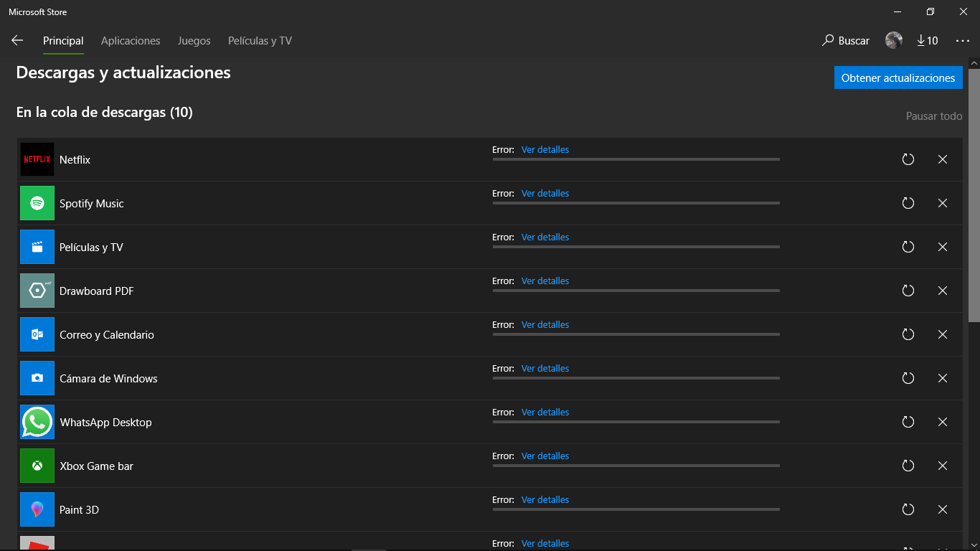Retry the Películas y TV download

click(908, 247)
